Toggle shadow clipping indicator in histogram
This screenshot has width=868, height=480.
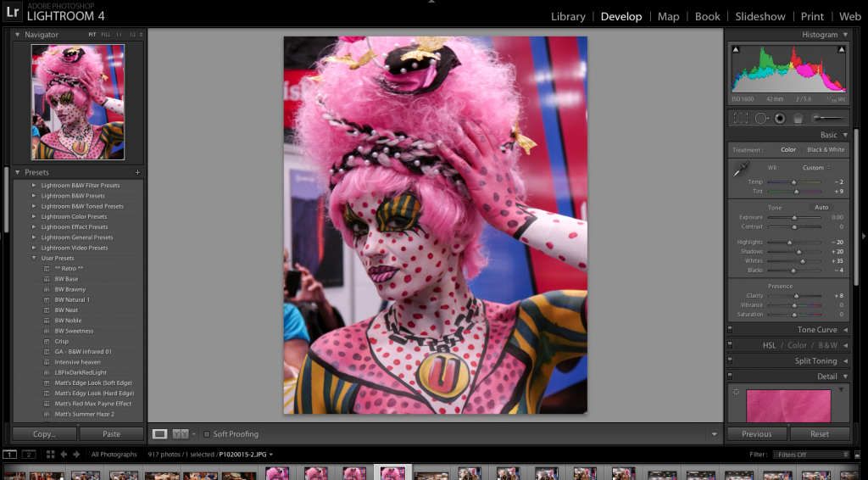click(736, 49)
